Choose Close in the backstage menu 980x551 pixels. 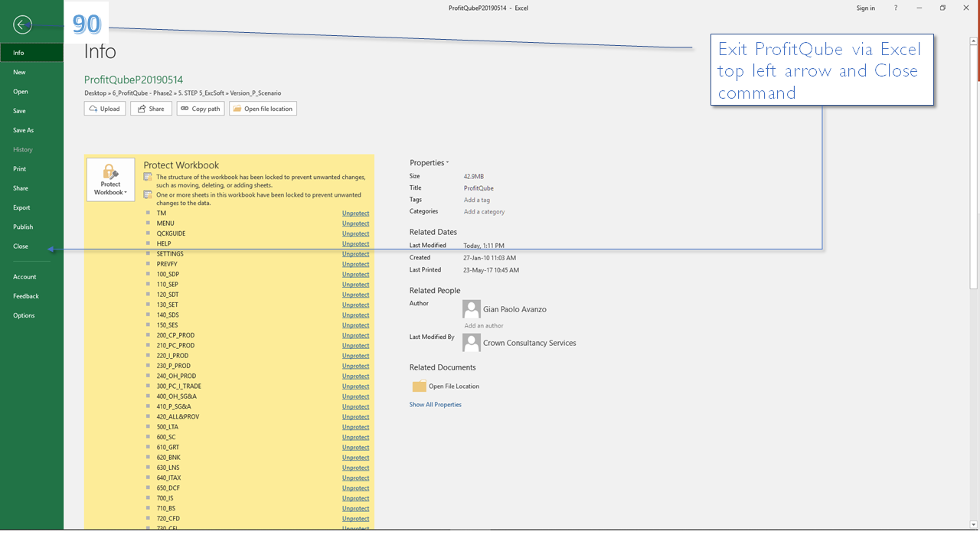pyautogui.click(x=31, y=246)
